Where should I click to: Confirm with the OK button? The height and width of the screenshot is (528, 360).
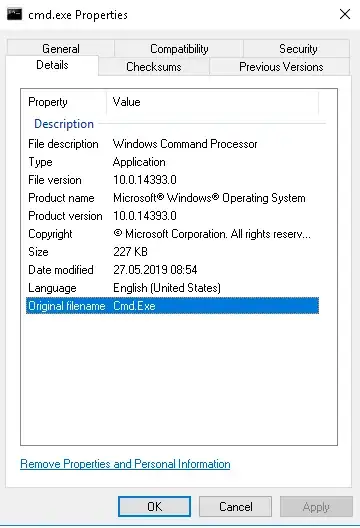(154, 506)
